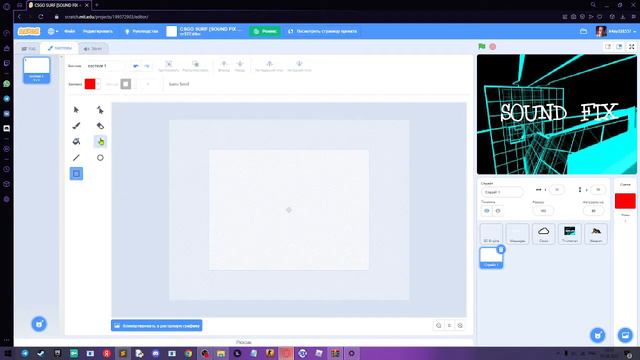Screen dimensions: 640x360
Task: Switch to the Sounds tab
Action: pos(93,49)
